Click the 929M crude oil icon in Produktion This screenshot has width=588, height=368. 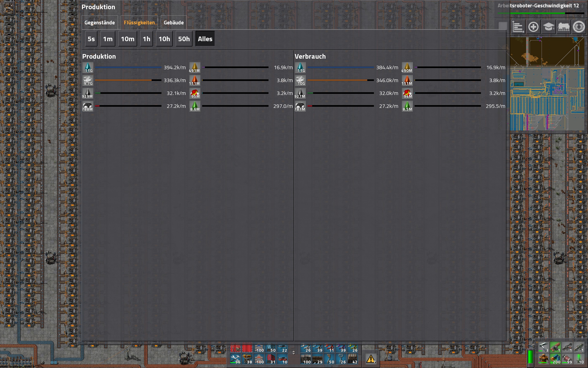[x=88, y=93]
